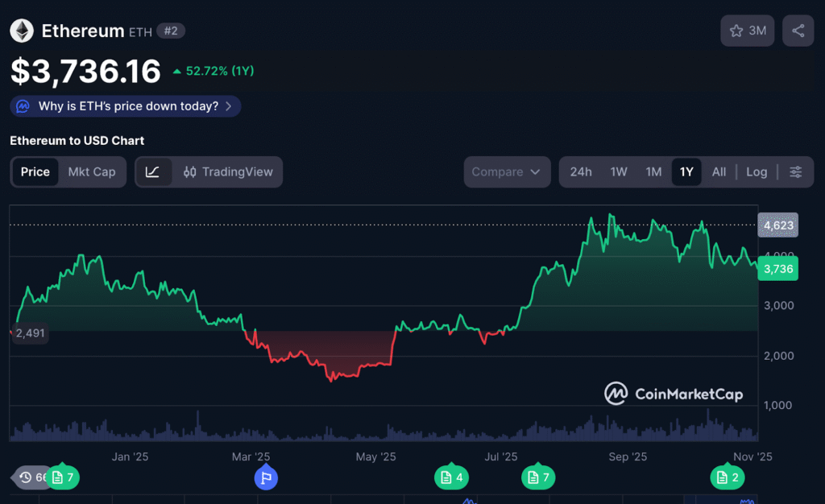Select the 24h time range tab
Viewport: 825px width, 504px height.
tap(580, 172)
